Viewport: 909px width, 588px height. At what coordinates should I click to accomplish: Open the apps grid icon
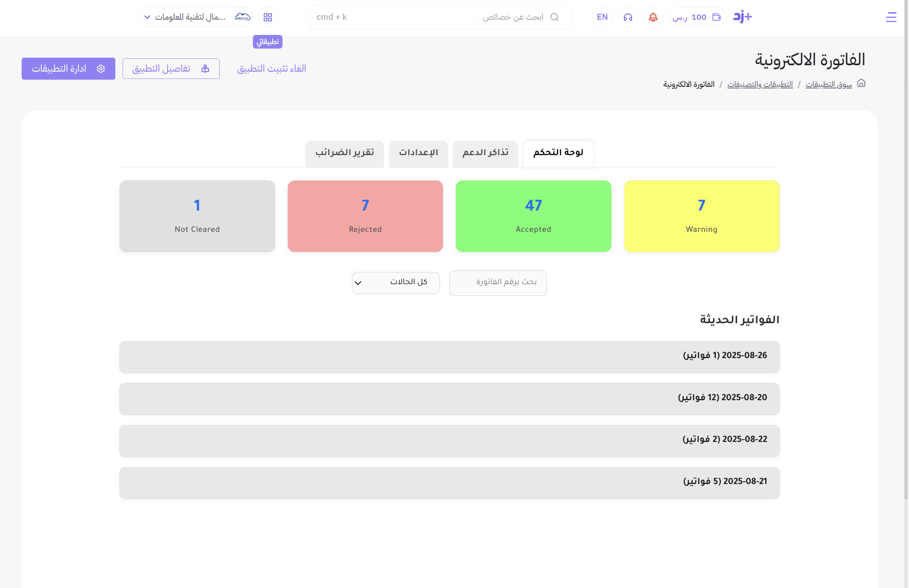[267, 17]
